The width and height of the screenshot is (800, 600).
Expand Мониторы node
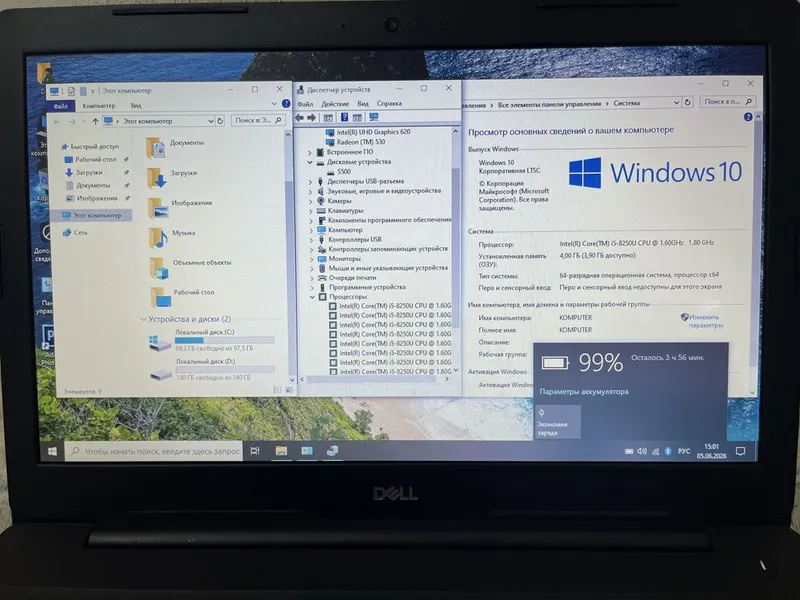click(312, 259)
